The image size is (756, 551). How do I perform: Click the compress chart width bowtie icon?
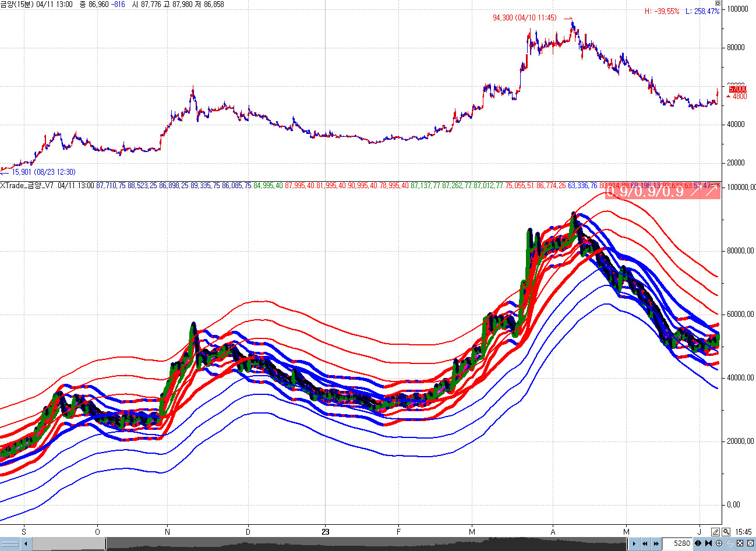pos(709,543)
